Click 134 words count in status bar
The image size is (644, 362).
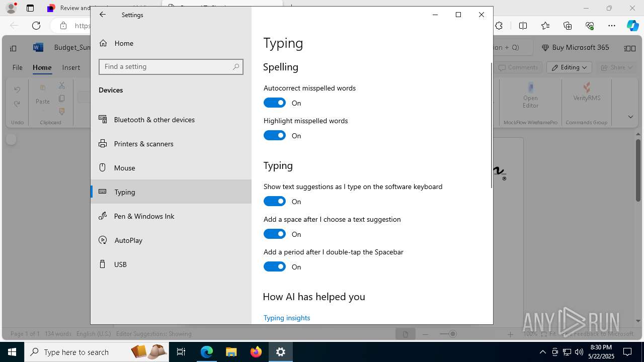58,334
